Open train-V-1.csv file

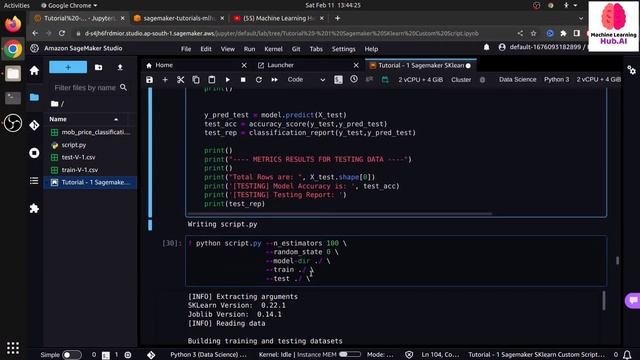tap(90, 170)
